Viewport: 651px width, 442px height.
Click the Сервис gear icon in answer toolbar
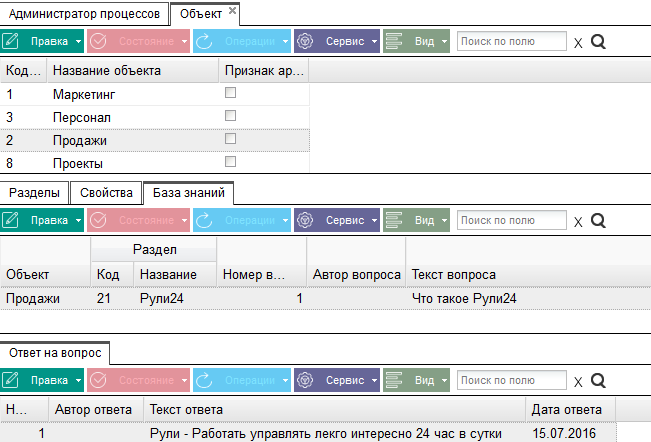pyautogui.click(x=305, y=380)
